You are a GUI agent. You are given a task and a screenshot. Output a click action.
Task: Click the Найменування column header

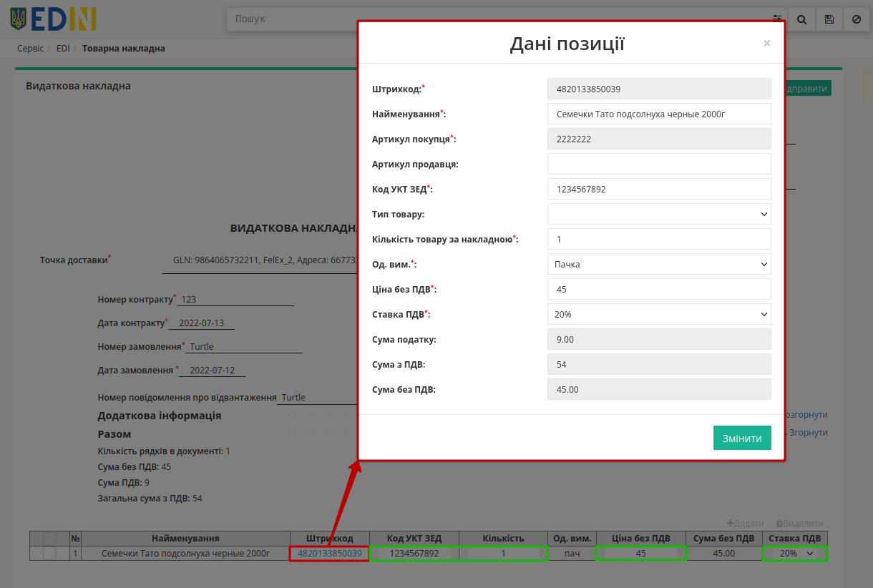click(185, 539)
